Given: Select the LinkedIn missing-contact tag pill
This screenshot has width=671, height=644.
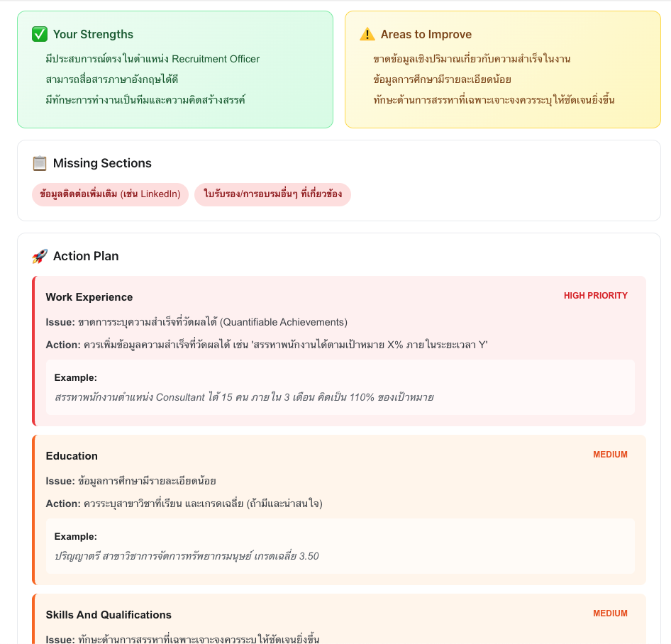Looking at the screenshot, I should pos(110,194).
